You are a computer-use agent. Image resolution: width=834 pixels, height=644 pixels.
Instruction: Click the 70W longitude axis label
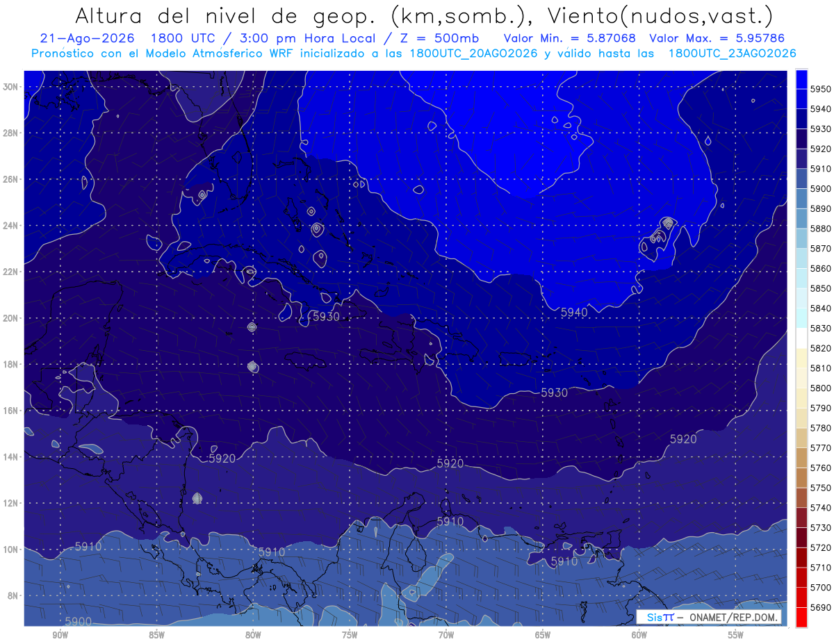tap(446, 636)
